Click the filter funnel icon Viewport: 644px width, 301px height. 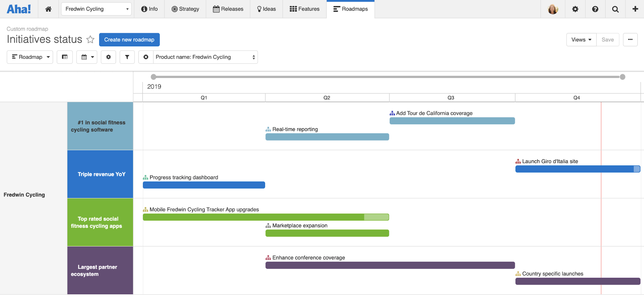127,57
